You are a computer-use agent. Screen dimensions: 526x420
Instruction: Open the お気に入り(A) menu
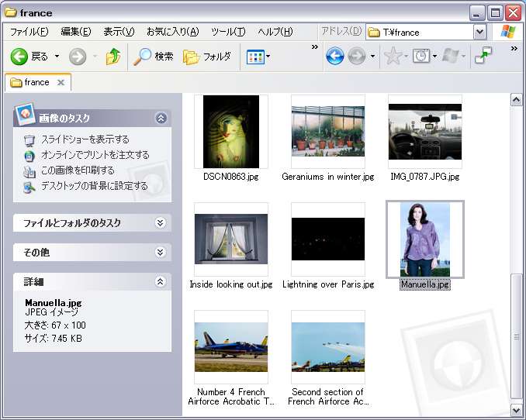tap(173, 32)
